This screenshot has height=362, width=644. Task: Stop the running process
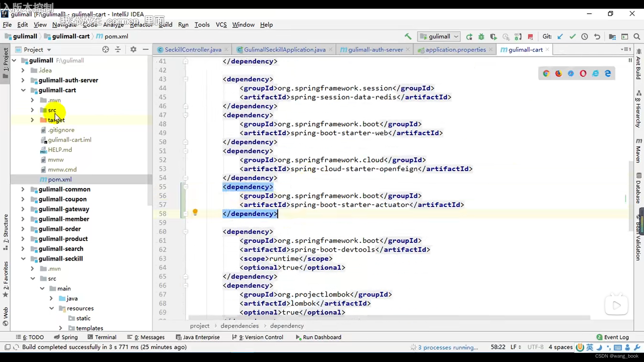pyautogui.click(x=530, y=37)
